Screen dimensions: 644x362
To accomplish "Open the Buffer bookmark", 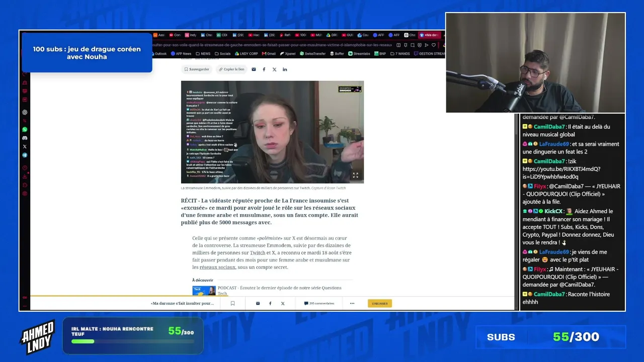I will click(337, 53).
